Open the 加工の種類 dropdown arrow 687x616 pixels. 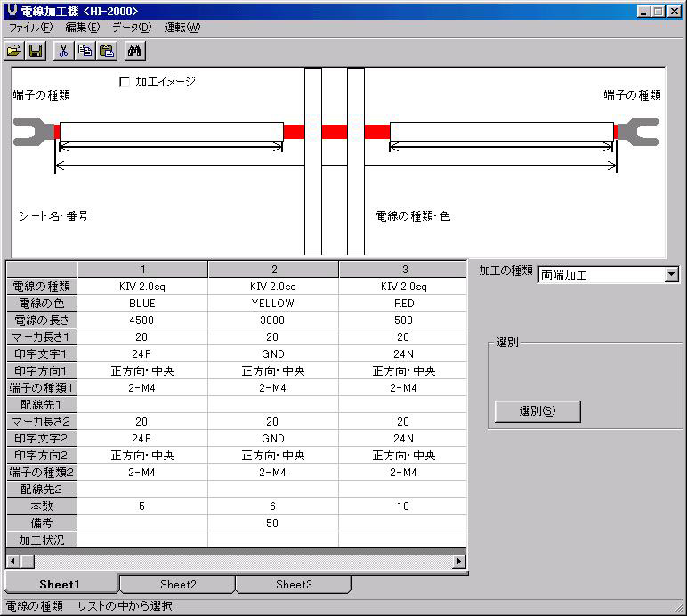pyautogui.click(x=671, y=275)
